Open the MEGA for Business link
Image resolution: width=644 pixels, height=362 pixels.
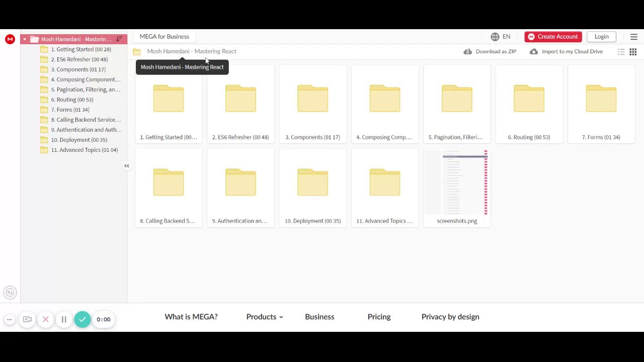(x=165, y=37)
